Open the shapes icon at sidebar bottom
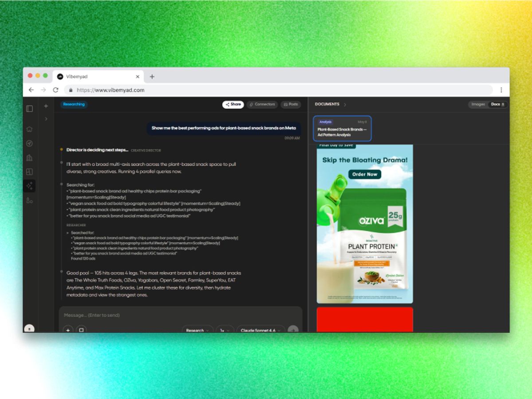Image resolution: width=532 pixels, height=399 pixels. 29,200
